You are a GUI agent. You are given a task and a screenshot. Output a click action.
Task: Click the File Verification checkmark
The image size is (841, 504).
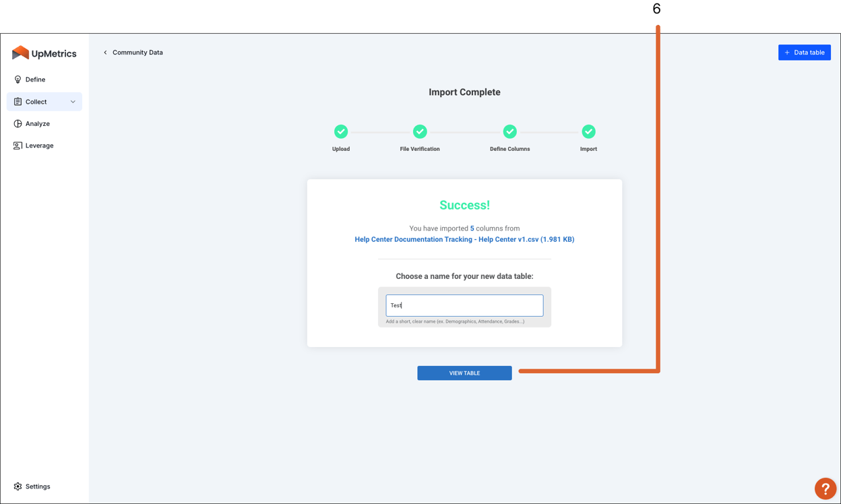pos(420,131)
